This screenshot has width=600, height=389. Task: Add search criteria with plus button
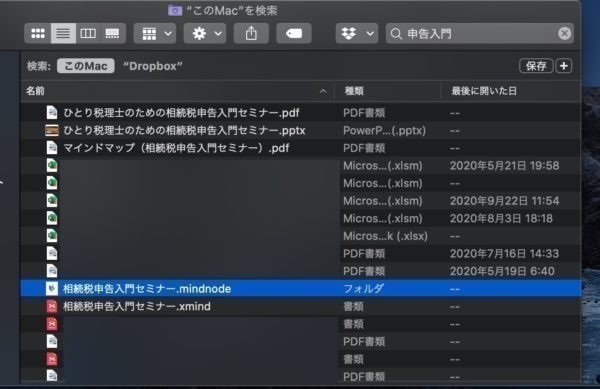pyautogui.click(x=564, y=66)
